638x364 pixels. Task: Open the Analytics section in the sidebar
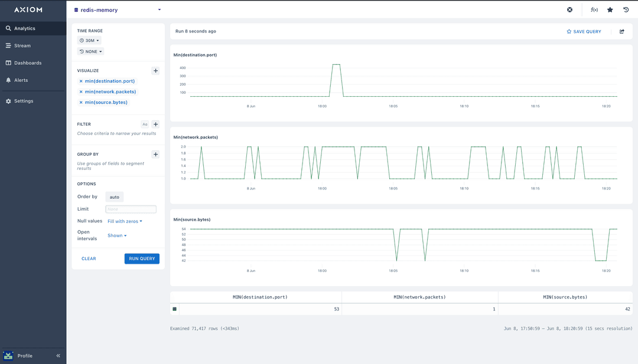(x=24, y=27)
